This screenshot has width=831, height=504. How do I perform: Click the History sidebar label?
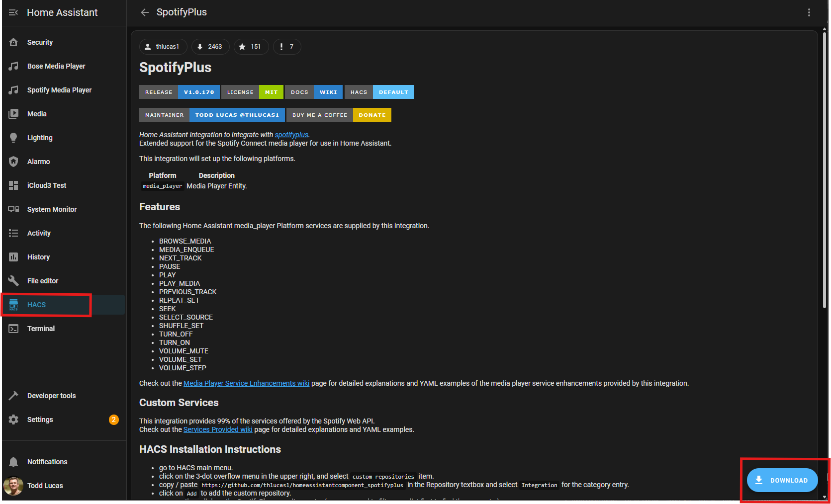point(38,257)
